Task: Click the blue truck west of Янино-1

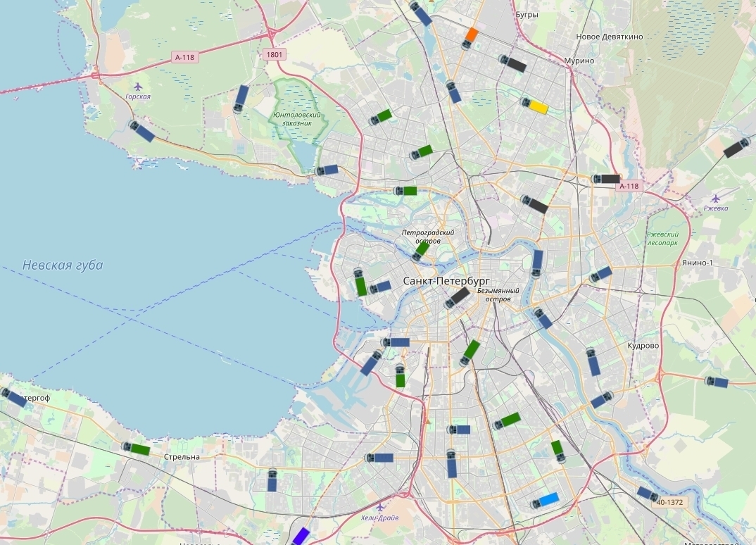Action: 600,275
